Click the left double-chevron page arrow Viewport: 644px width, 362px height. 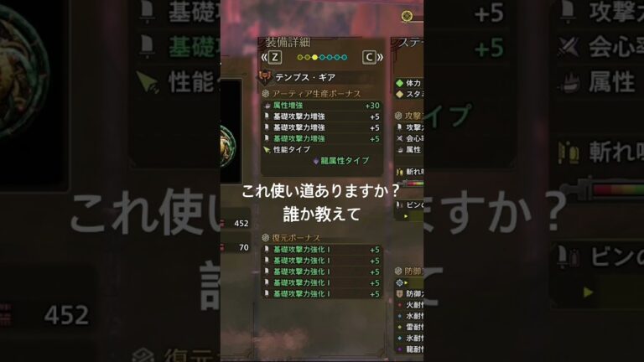pyautogui.click(x=264, y=58)
